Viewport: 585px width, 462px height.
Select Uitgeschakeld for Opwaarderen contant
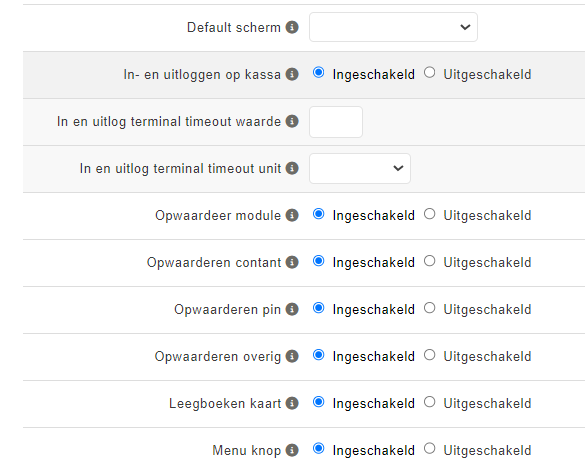(429, 261)
